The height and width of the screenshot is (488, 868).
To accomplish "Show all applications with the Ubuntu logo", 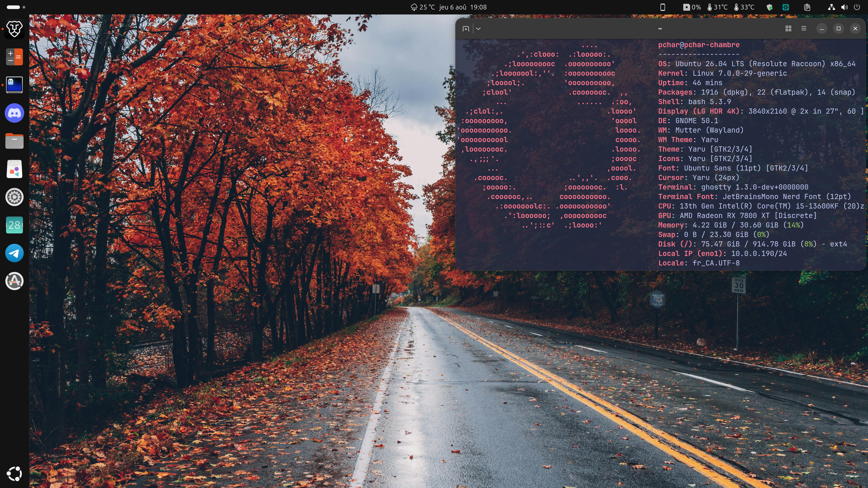I will pos(14,474).
